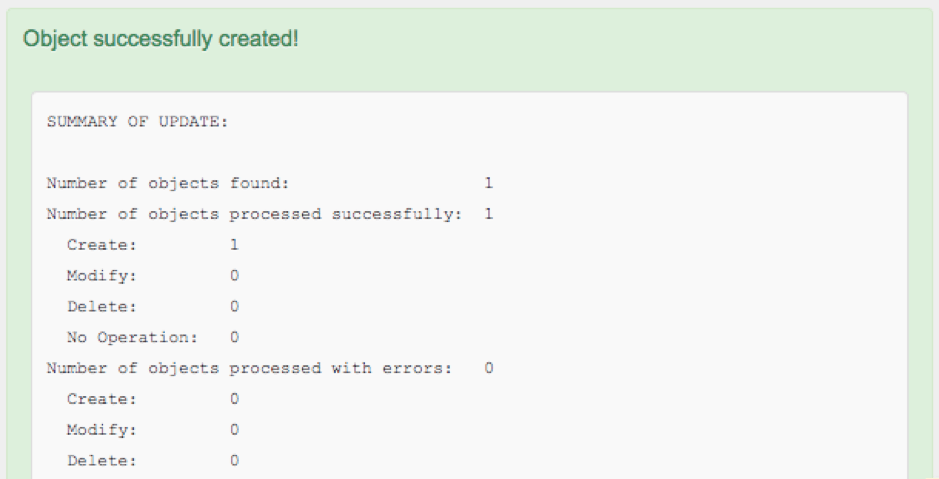The width and height of the screenshot is (939, 479).
Task: Click the first 'Modify:' label under successes
Action: coord(102,276)
